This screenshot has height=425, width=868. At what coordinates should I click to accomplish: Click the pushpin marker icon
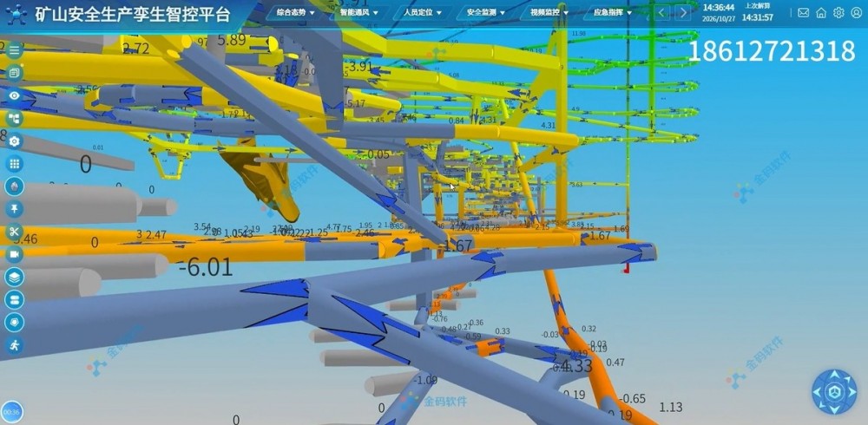[15, 209]
